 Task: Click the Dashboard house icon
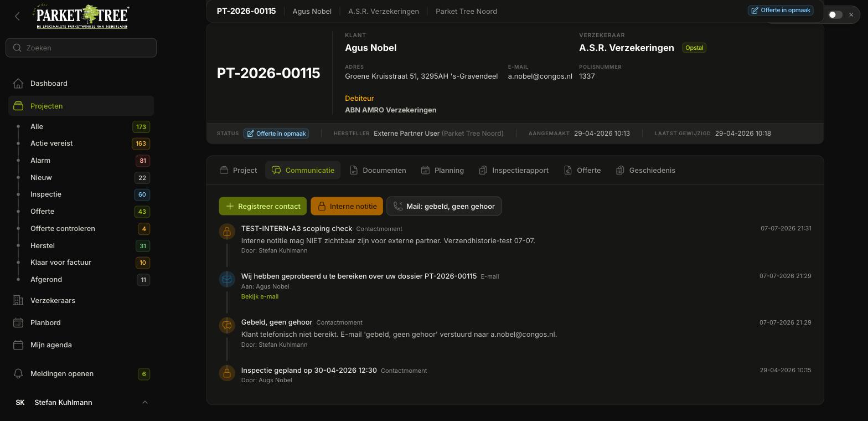(x=18, y=83)
